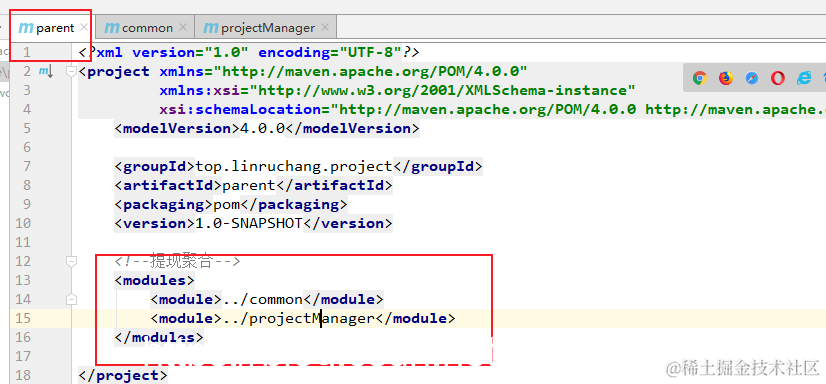Open in Safari browser icon
The width and height of the screenshot is (826, 384).
tap(752, 78)
